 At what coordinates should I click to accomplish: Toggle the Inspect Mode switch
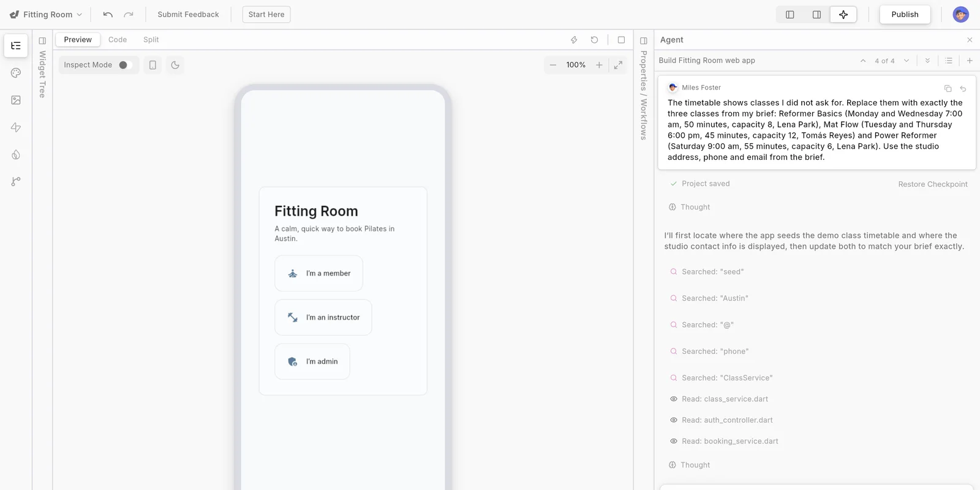coord(125,65)
